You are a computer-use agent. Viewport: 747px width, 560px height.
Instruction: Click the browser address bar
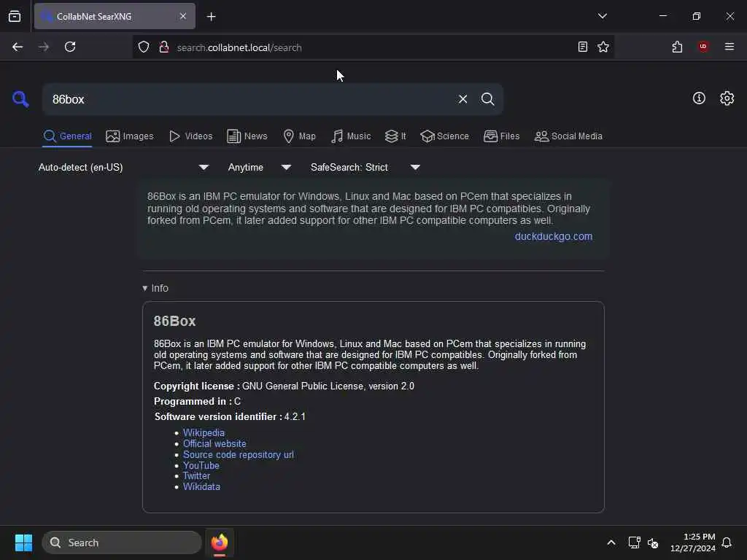coord(371,47)
